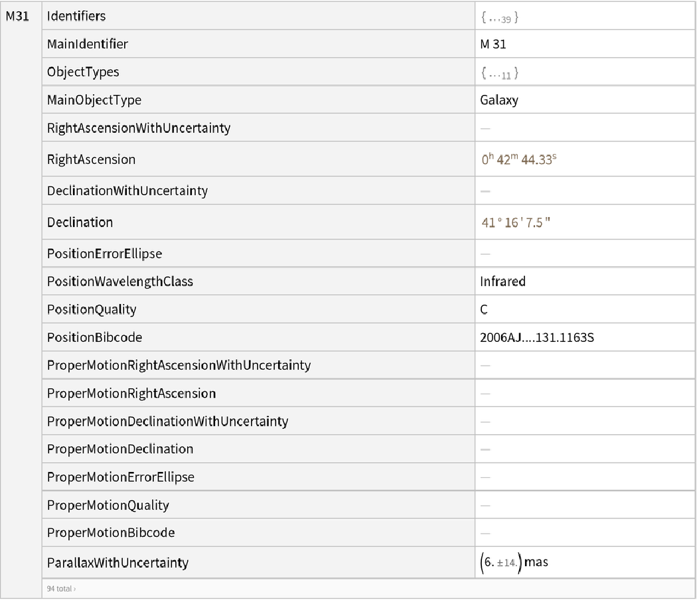
Task: Click the PositionQuality value C
Action: click(x=483, y=309)
